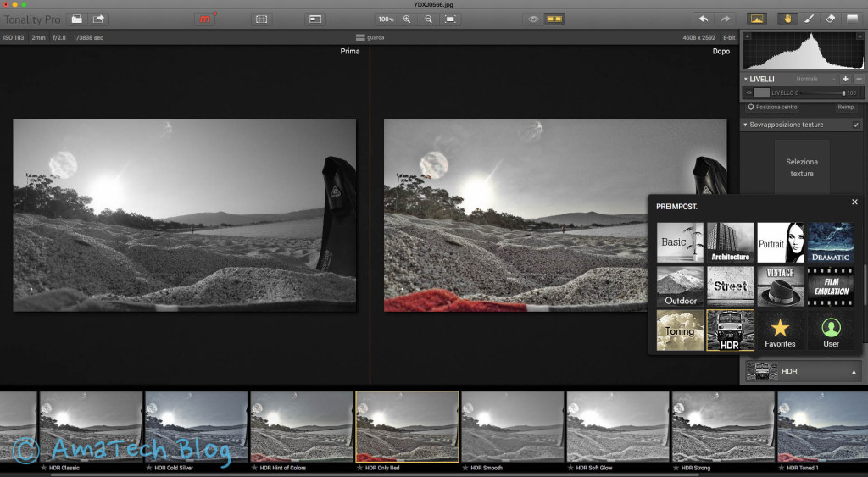Apply the HDR Strong preset thumbnail

pos(723,426)
